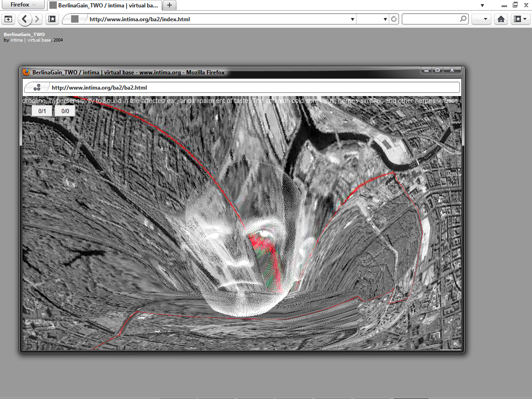532x399 pixels.
Task: Open a new tab with plus button
Action: click(169, 5)
